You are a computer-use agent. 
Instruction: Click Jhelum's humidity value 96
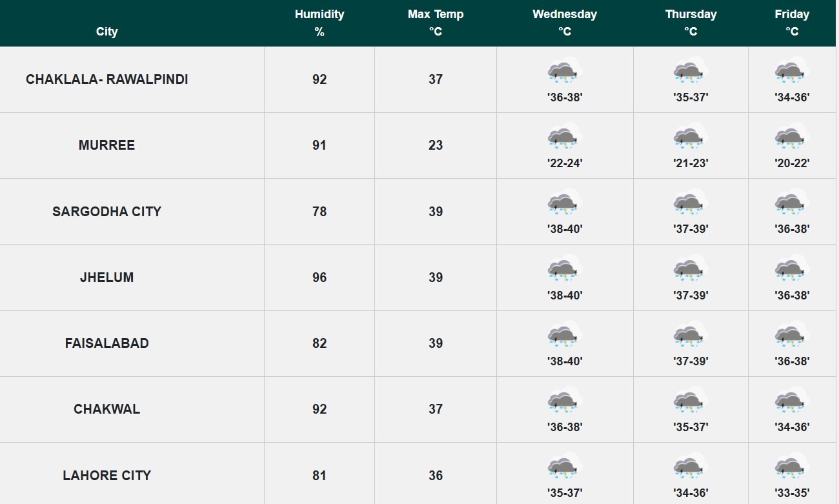click(319, 277)
